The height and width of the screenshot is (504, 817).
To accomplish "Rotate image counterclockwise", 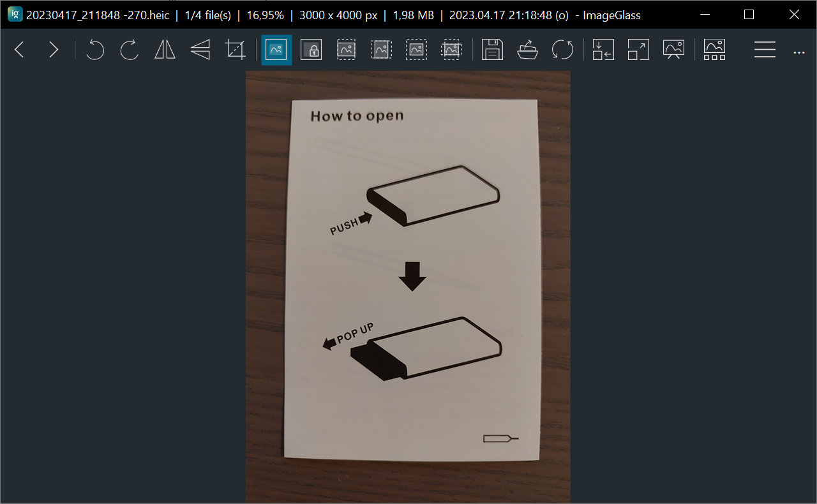I will [95, 50].
